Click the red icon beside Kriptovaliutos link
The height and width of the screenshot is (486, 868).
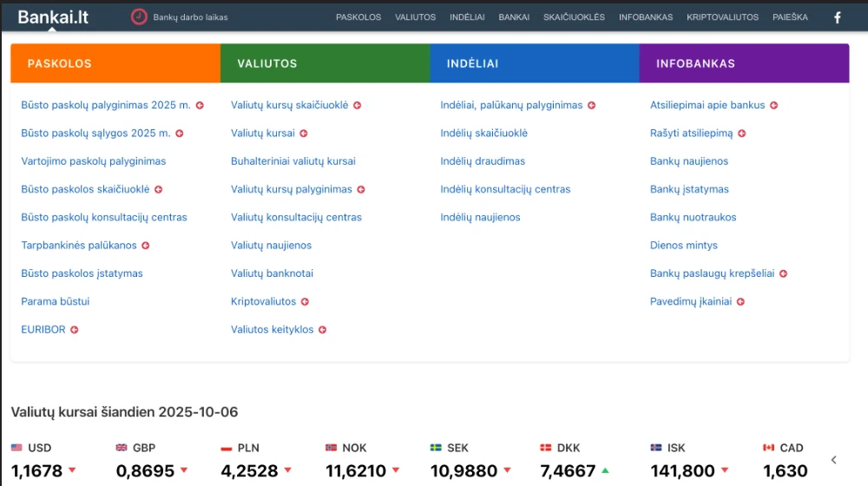click(x=305, y=302)
